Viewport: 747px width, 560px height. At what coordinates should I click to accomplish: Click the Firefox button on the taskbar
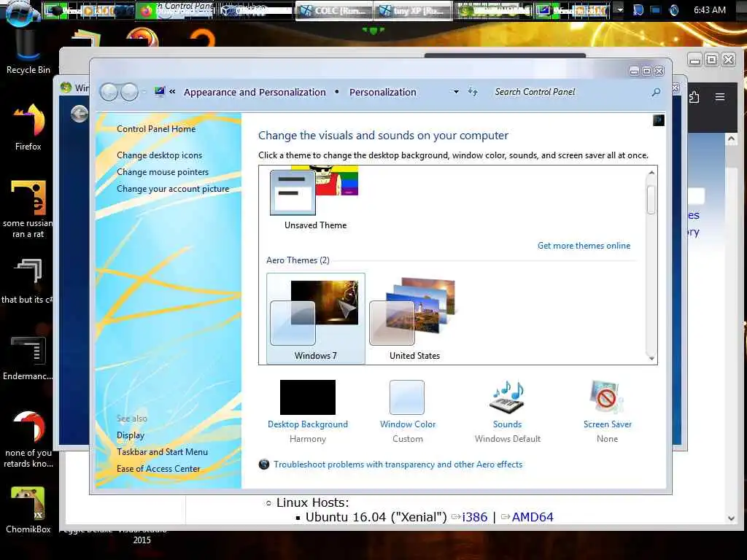point(174,10)
